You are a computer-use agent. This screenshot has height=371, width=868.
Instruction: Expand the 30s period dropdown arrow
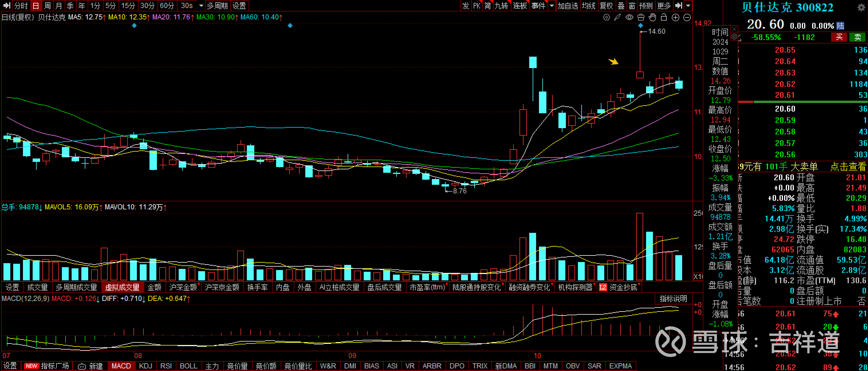click(x=201, y=6)
